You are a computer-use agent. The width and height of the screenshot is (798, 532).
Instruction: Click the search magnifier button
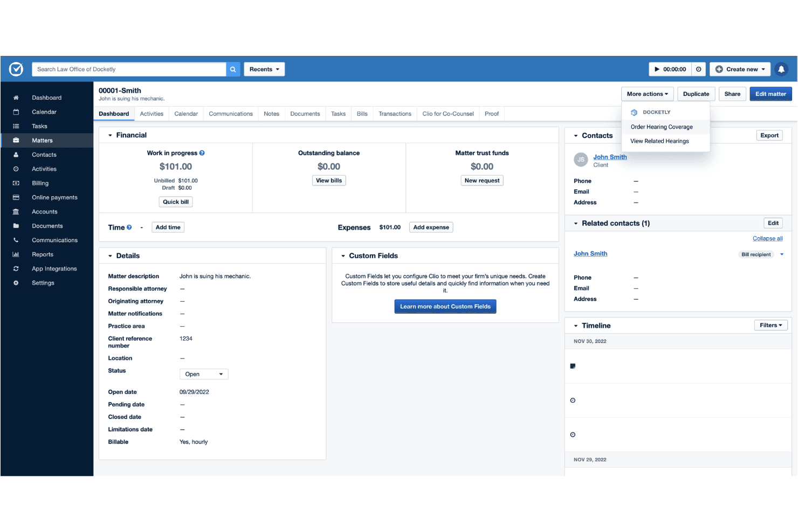click(233, 69)
